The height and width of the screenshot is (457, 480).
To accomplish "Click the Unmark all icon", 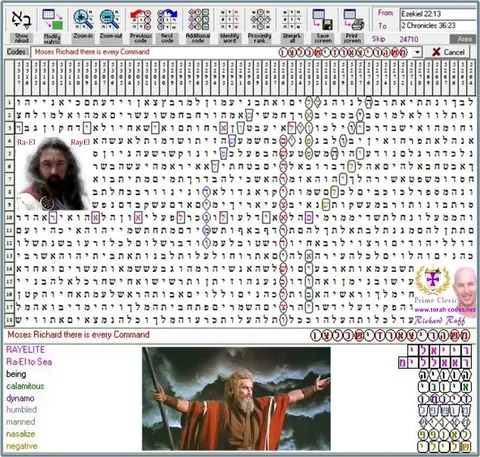I will [292, 19].
